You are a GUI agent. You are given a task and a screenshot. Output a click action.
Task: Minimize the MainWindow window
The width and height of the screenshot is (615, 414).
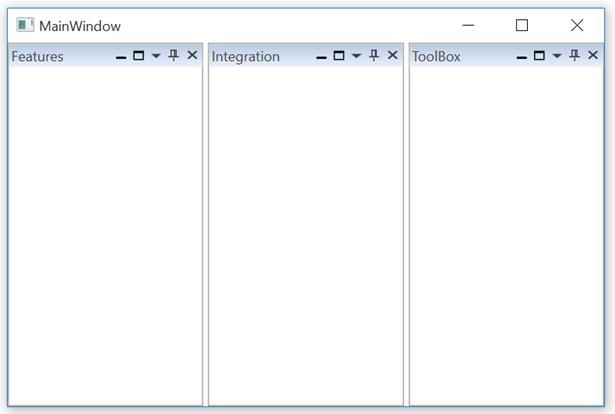(468, 25)
